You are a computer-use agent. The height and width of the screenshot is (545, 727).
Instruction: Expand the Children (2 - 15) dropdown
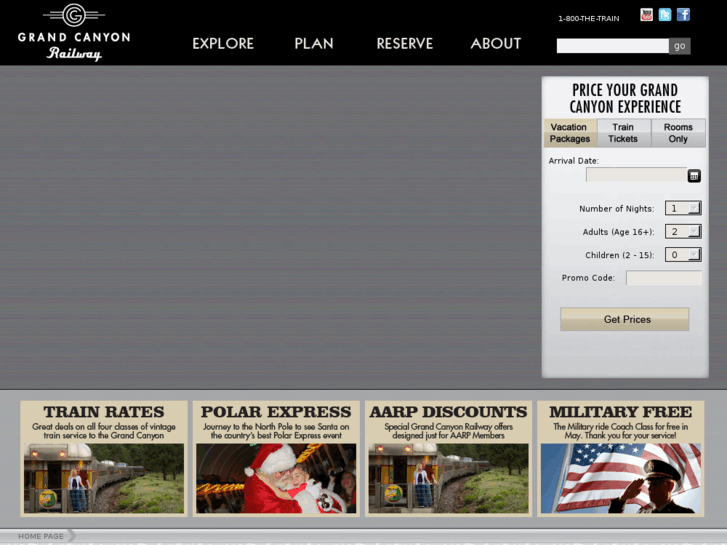coord(683,255)
